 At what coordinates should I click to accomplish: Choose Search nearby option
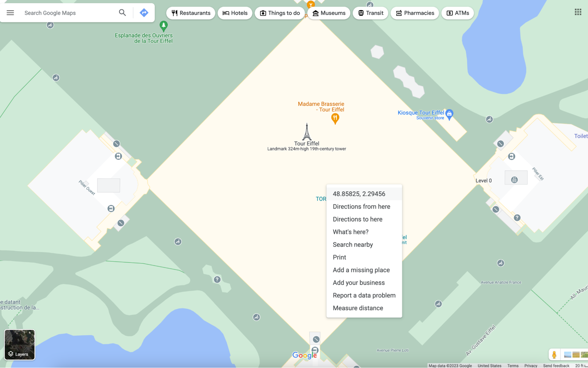click(364, 245)
